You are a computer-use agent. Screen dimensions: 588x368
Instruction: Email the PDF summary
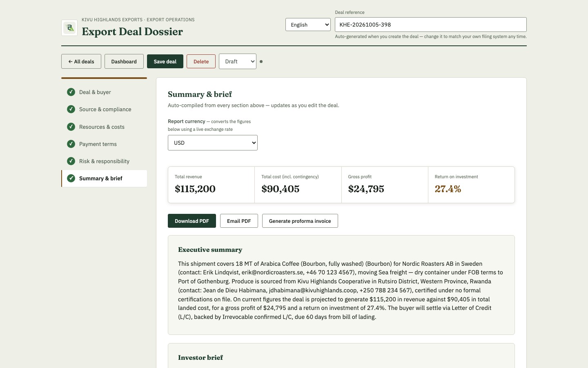coord(239,221)
